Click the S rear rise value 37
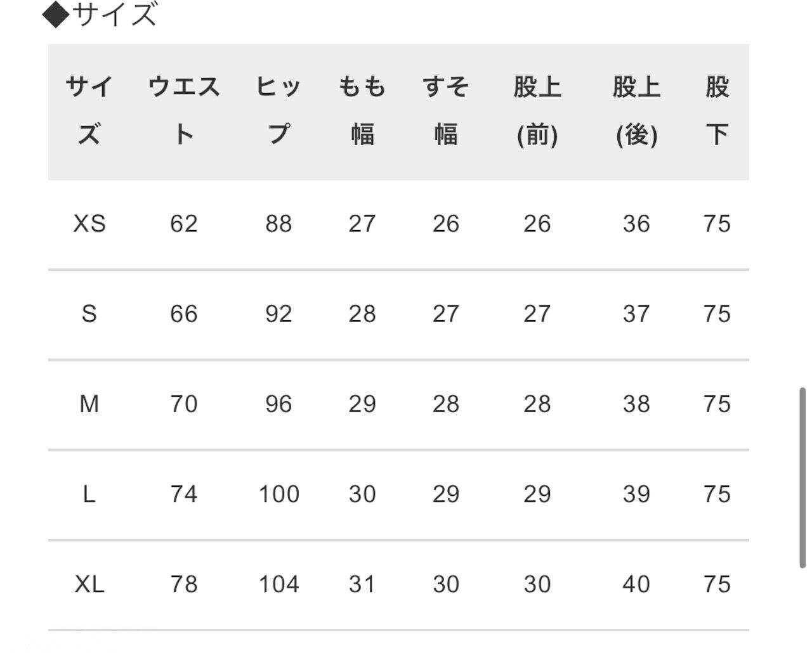The image size is (812, 653). [636, 314]
